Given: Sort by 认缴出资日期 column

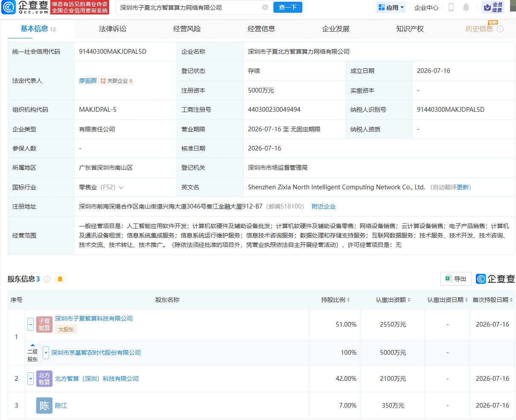Looking at the screenshot, I should click(x=447, y=300).
